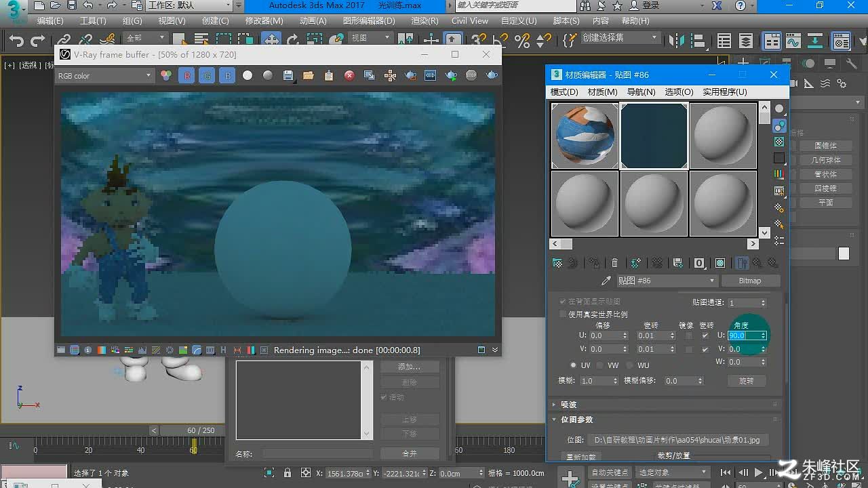
Task: Switch to alpha channel view in frame buffer
Action: [x=248, y=76]
